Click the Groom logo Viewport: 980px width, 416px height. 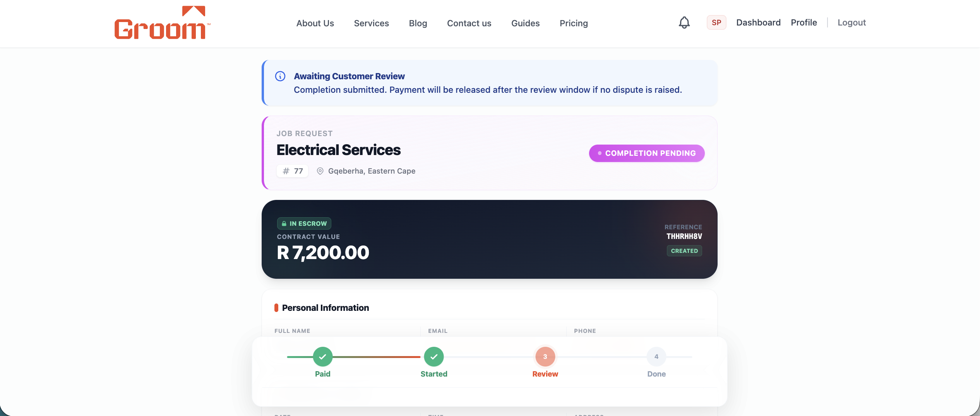[x=162, y=22]
